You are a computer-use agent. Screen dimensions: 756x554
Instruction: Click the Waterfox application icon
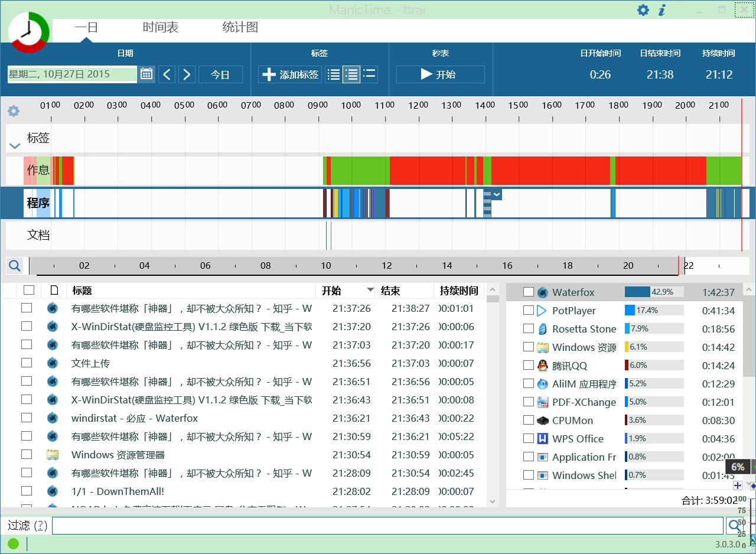pyautogui.click(x=543, y=292)
